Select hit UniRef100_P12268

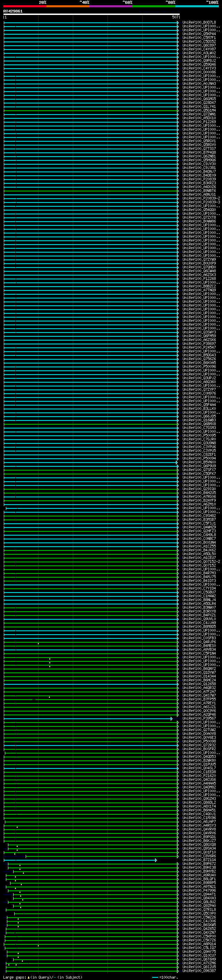(199, 278)
